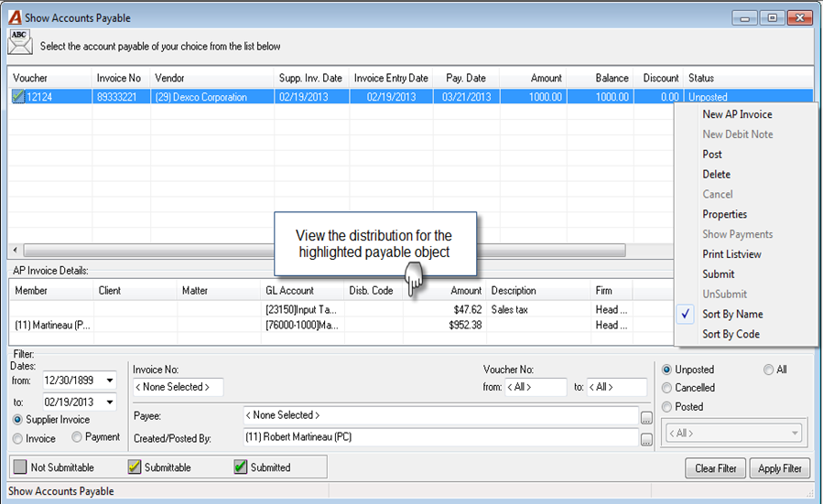Open Properties from the context menu
Viewport: 823px width, 504px height.
(x=724, y=214)
